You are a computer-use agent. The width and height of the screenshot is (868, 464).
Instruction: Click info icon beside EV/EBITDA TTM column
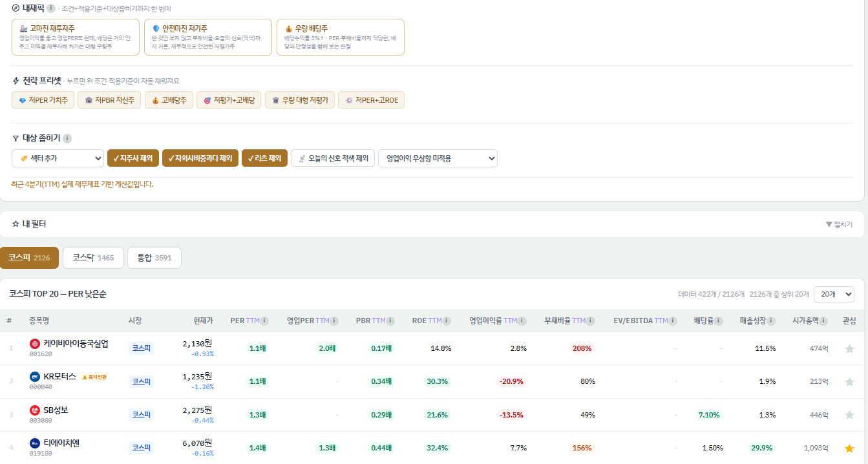673,321
